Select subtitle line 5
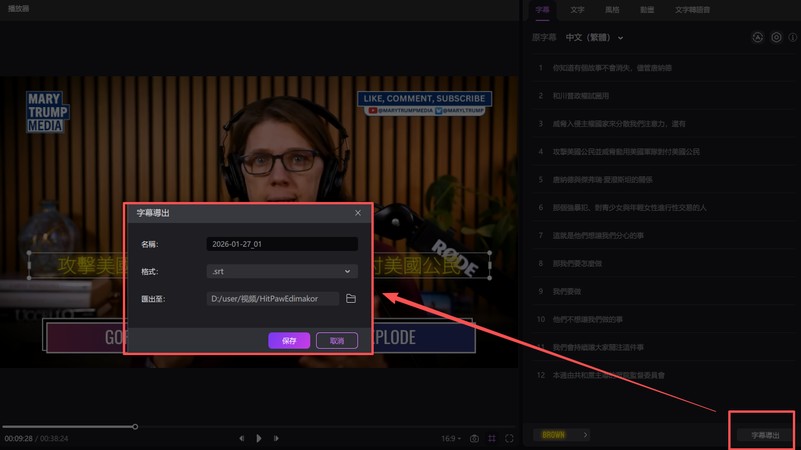 pos(663,180)
